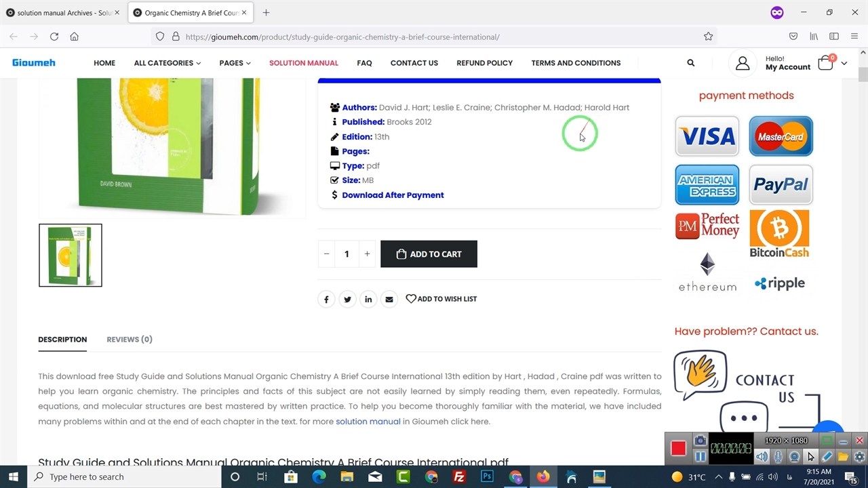Decrease quantity with minus button
Viewport: 868px width, 488px height.
point(326,254)
